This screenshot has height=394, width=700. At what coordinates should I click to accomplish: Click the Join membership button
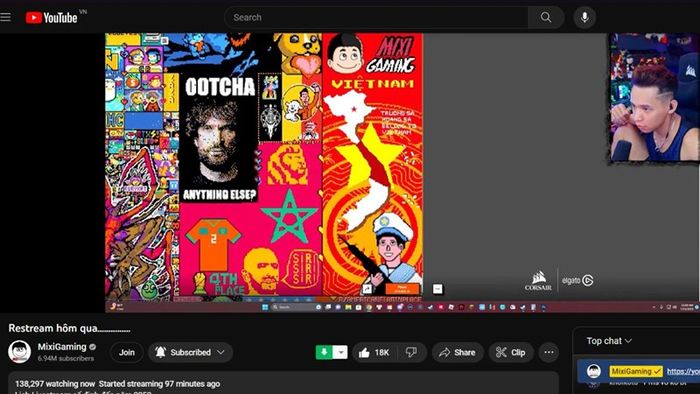(x=127, y=353)
